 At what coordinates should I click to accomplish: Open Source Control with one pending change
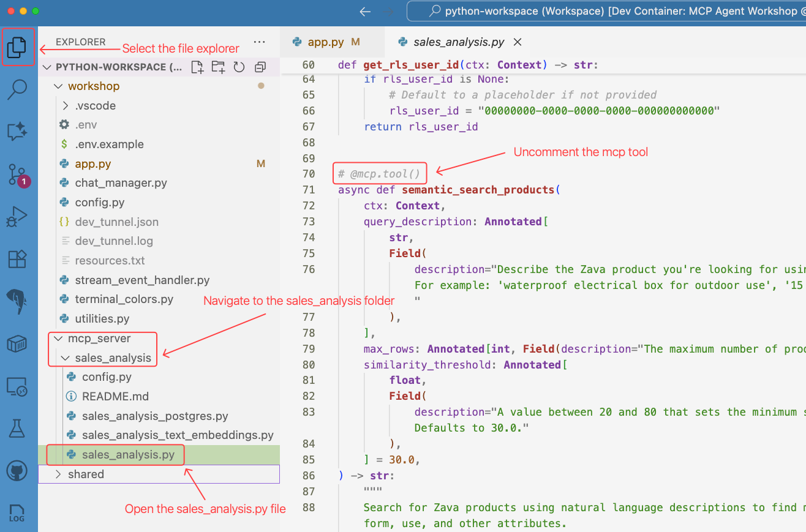[x=17, y=174]
